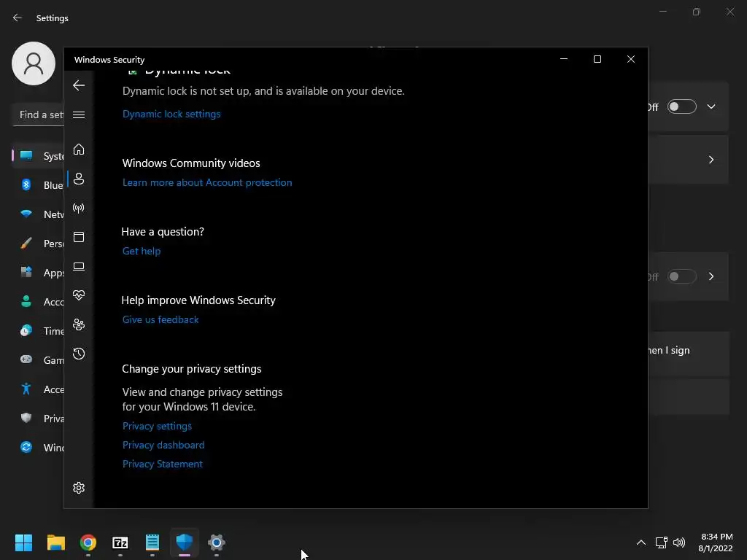Screen dimensions: 747x560
Task: Select Account protection sidebar icon
Action: [79, 179]
